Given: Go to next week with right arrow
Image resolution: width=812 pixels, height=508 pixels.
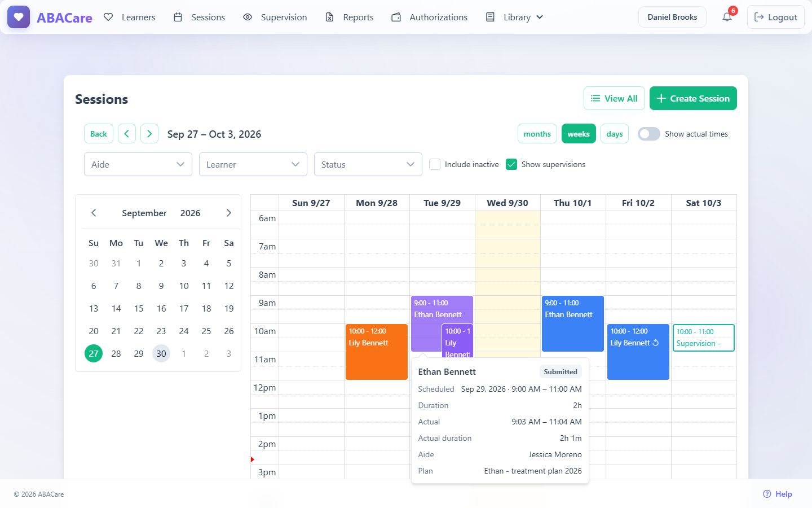Looking at the screenshot, I should (149, 134).
